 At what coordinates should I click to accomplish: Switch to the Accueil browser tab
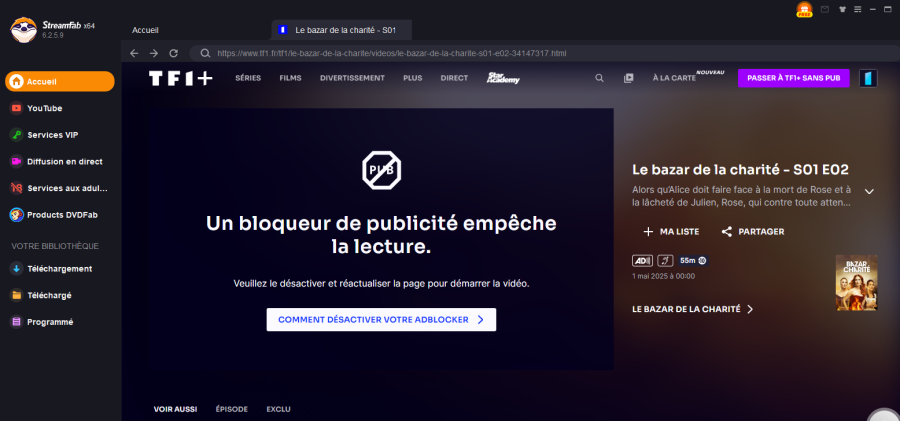[x=145, y=30]
